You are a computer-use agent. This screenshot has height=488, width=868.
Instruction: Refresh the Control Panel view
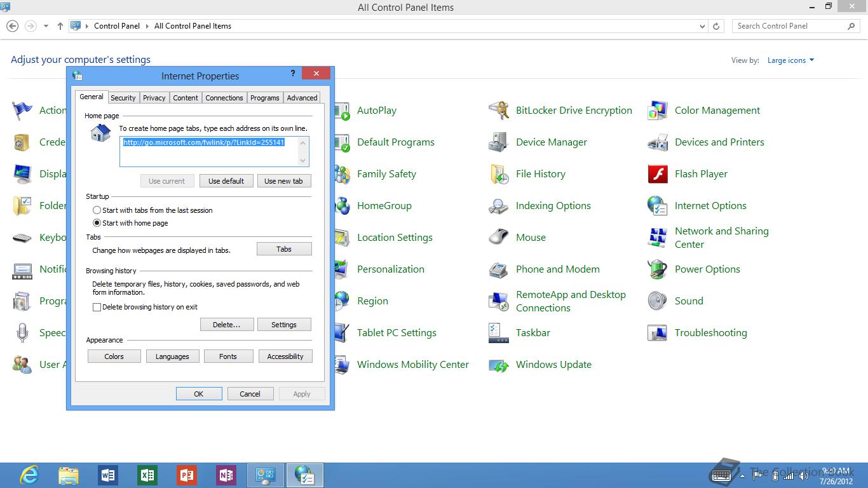pyautogui.click(x=716, y=26)
